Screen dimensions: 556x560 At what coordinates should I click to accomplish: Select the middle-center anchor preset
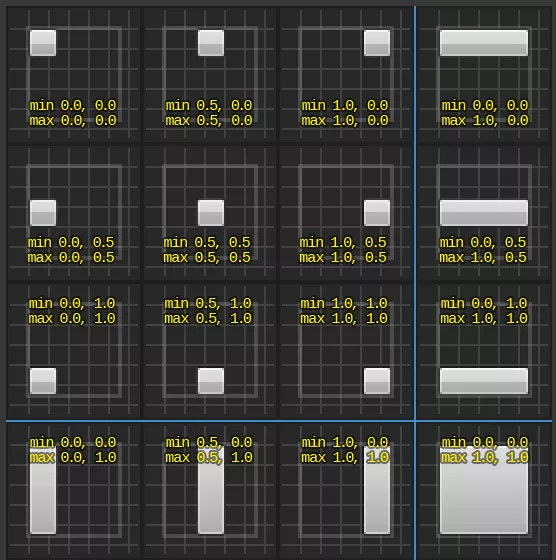(210, 213)
